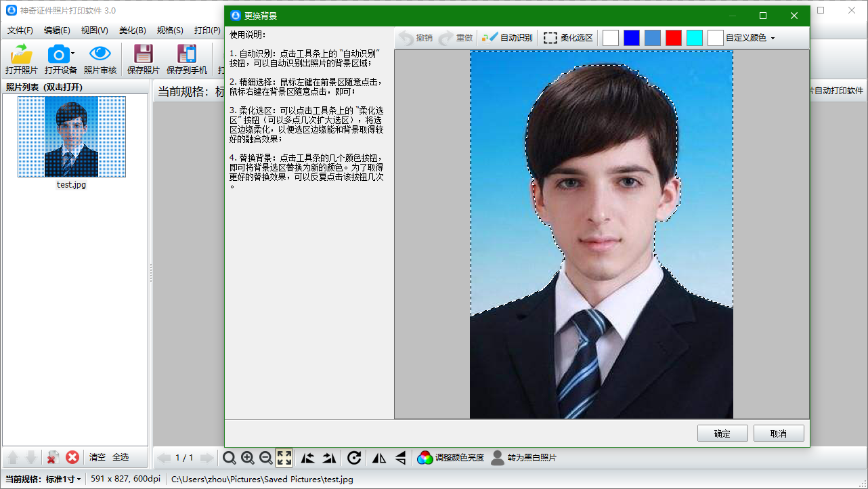Click the red circle delete icon
868x489 pixels.
point(72,458)
